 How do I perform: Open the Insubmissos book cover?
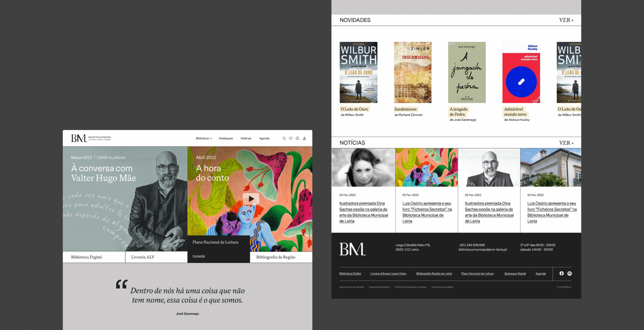coord(413,72)
